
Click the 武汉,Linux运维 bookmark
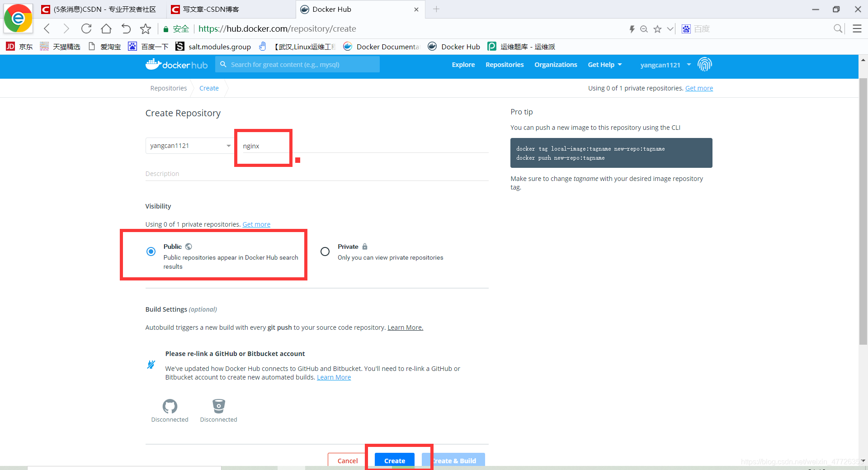pyautogui.click(x=298, y=47)
